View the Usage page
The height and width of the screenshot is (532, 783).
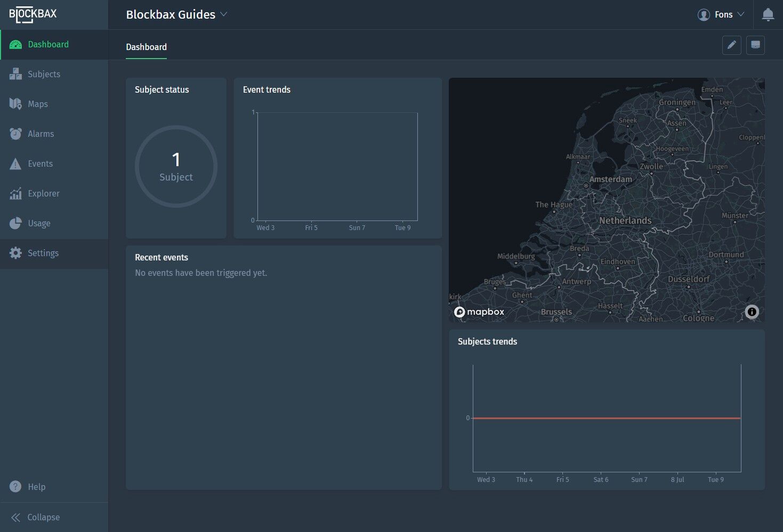pyautogui.click(x=39, y=223)
